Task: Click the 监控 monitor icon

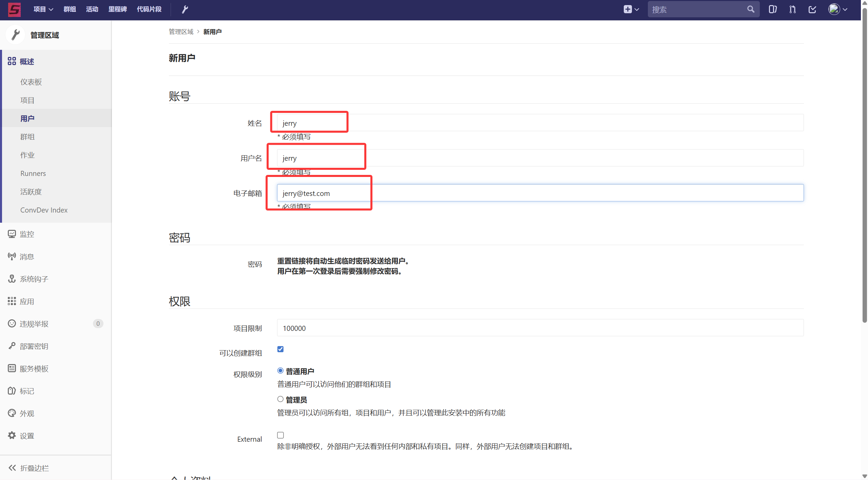Action: tap(12, 234)
